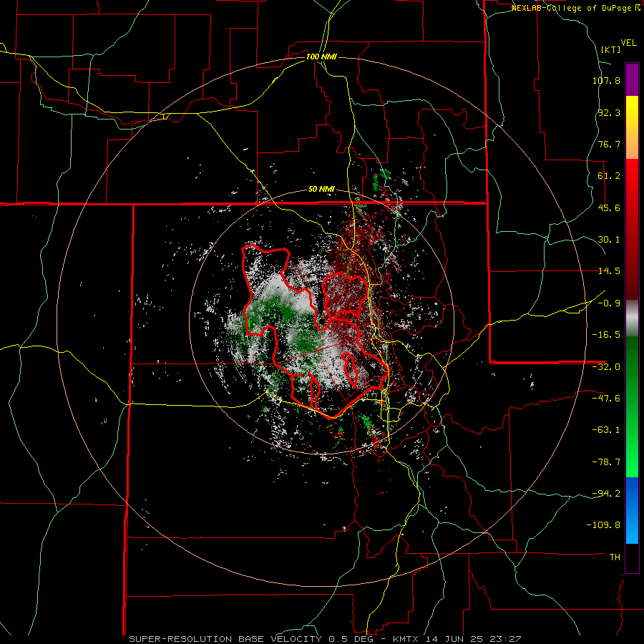Select the 45.6 scale value
The width and height of the screenshot is (644, 644).
609,208
